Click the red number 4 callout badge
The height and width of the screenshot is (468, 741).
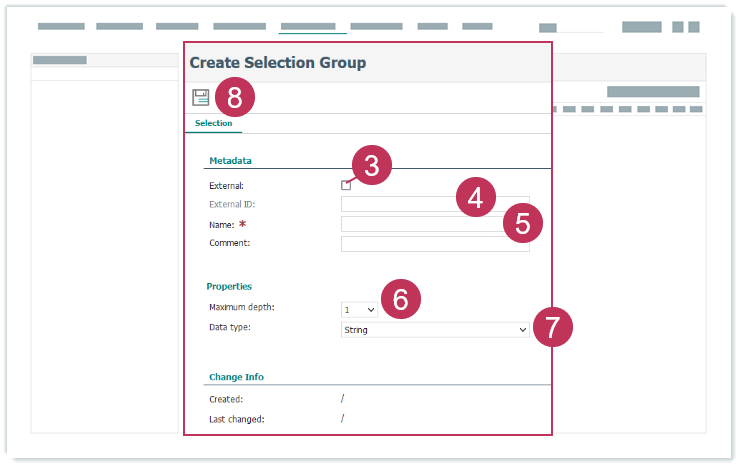tap(475, 197)
